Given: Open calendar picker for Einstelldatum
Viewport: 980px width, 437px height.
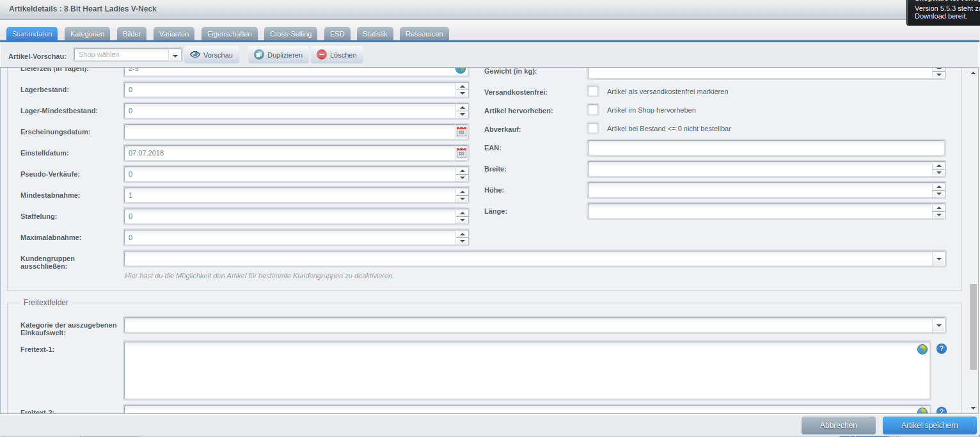Looking at the screenshot, I should (x=461, y=153).
